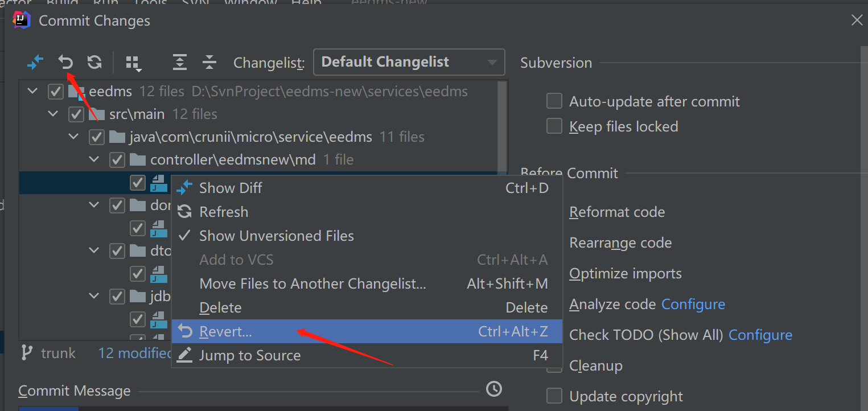Choose Jump to Source menu item

[367, 355]
